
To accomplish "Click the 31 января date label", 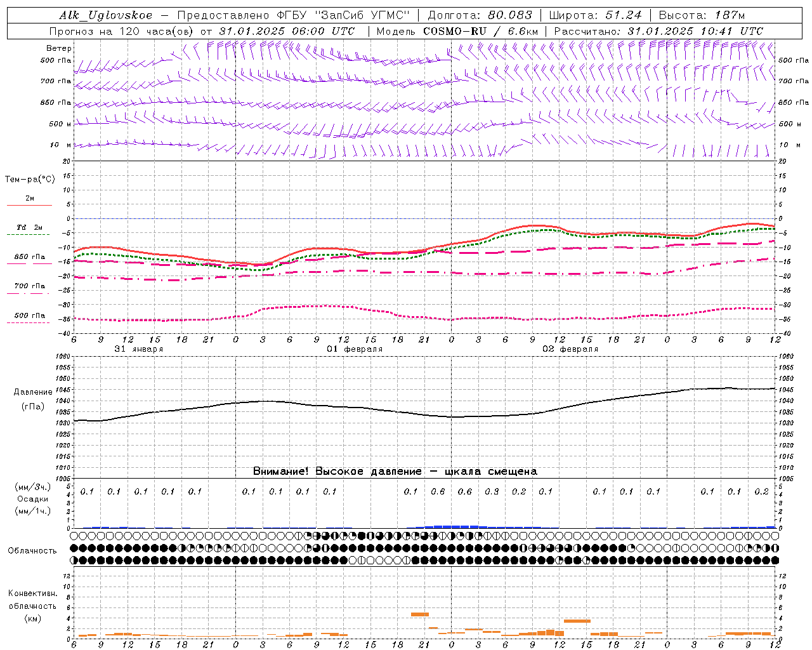I will point(138,349).
